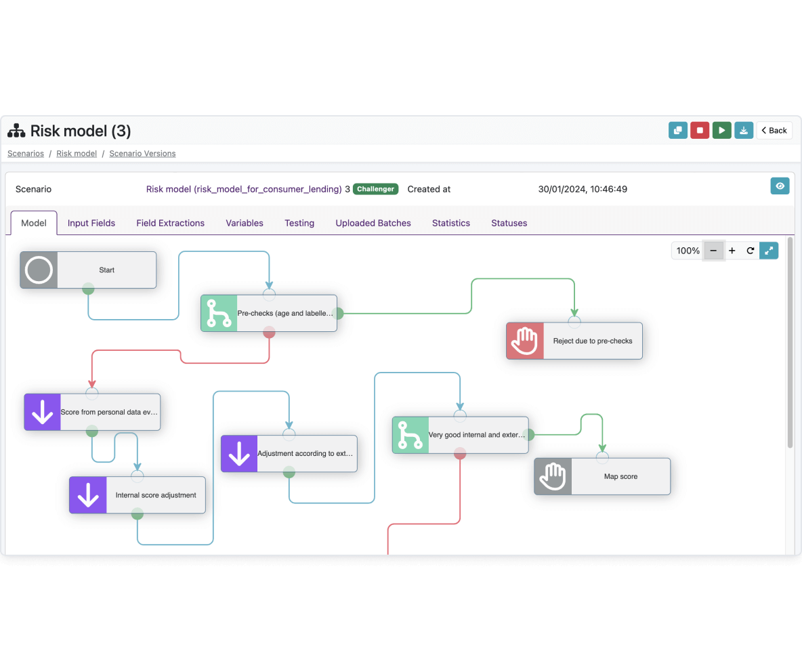802x672 pixels.
Task: Zoom out with the minus button
Action: pyautogui.click(x=713, y=251)
